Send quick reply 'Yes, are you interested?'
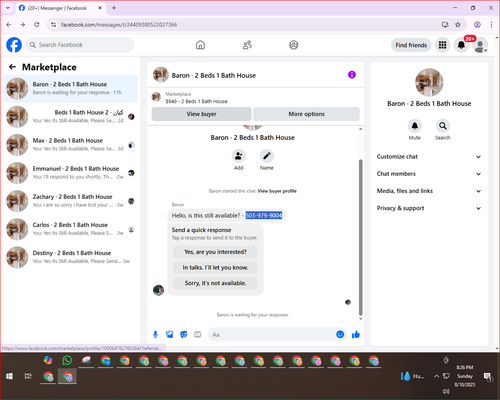This screenshot has height=400, width=500. pos(215,252)
